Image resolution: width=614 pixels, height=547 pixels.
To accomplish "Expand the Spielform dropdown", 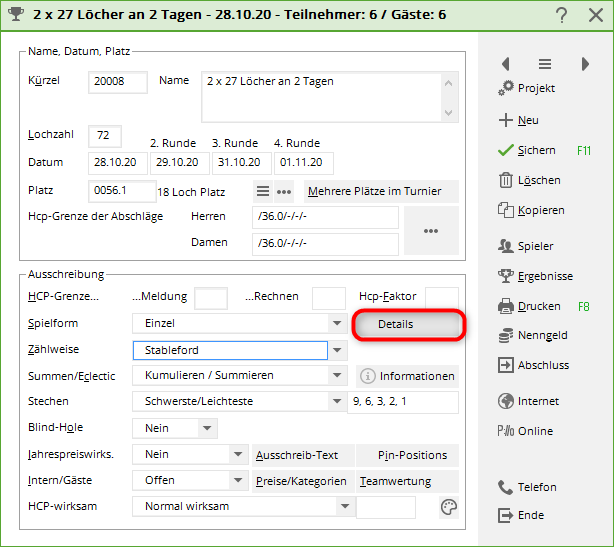I will click(338, 324).
